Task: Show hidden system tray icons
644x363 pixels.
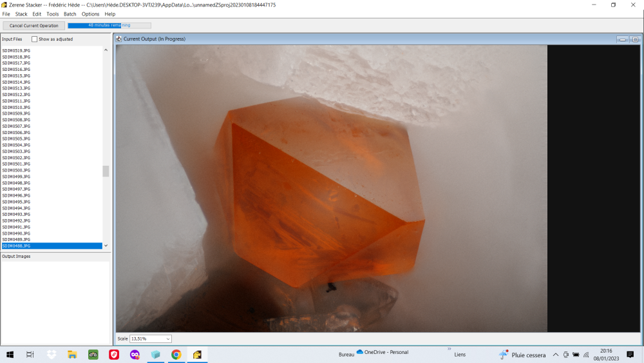Action: pos(555,355)
